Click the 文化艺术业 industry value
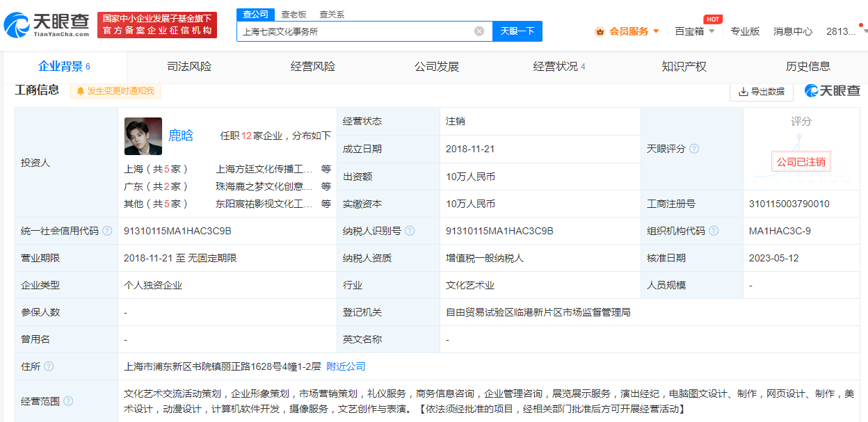868x422 pixels. 470,285
